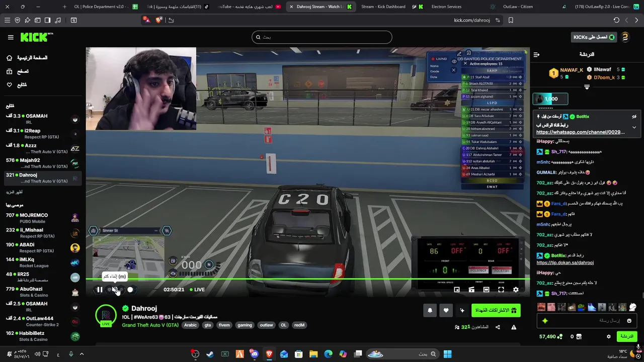The width and height of the screenshot is (644, 362).
Task: Open AbuGhazi Slots & Casino channel
Action: pyautogui.click(x=42, y=292)
